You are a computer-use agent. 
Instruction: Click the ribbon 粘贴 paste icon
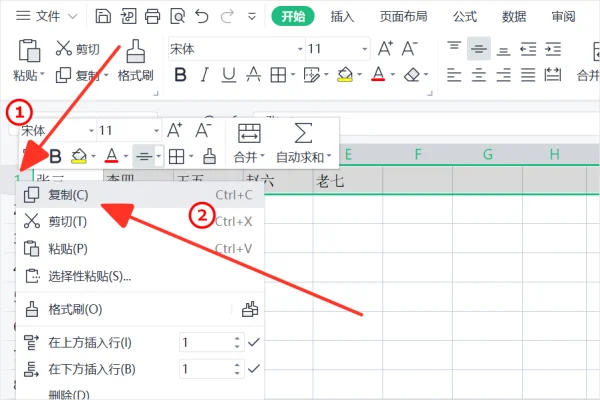(29, 50)
